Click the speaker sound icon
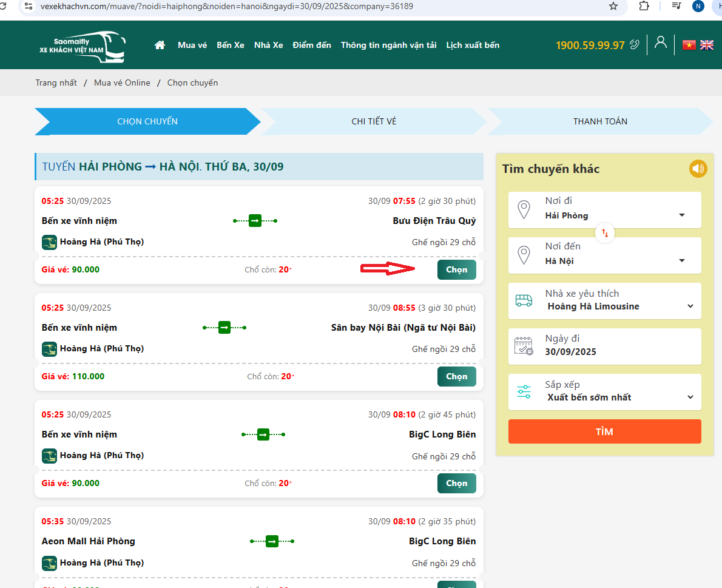This screenshot has height=588, width=722. pos(698,169)
